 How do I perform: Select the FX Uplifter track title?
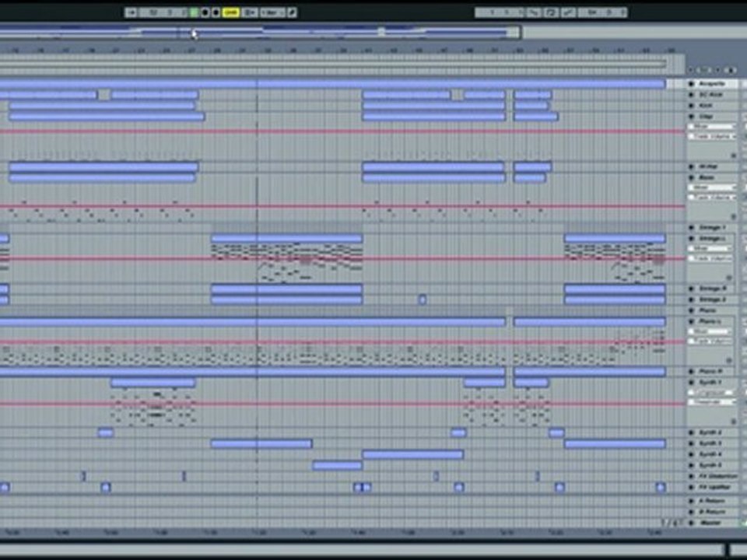click(714, 487)
